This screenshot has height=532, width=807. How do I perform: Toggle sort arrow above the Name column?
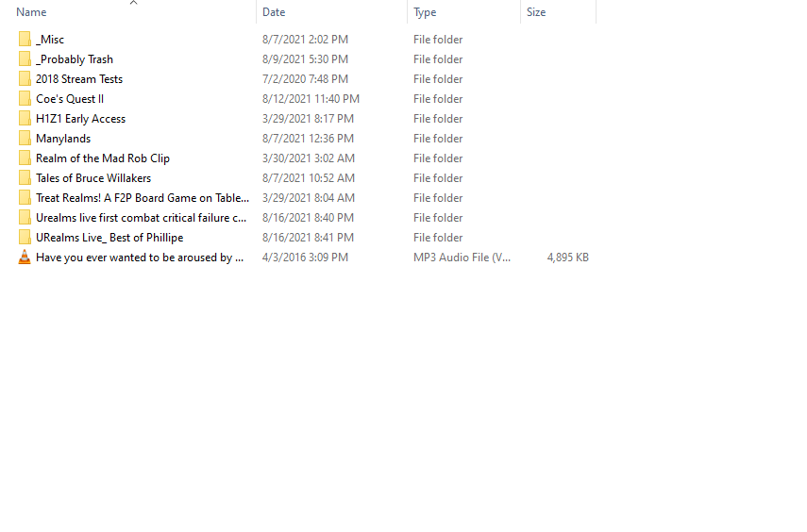pos(134,3)
